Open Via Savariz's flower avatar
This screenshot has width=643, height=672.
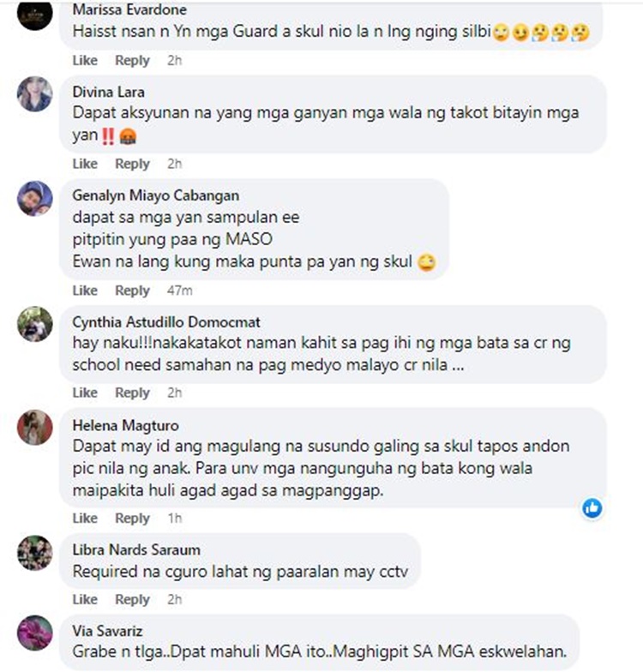(34, 633)
